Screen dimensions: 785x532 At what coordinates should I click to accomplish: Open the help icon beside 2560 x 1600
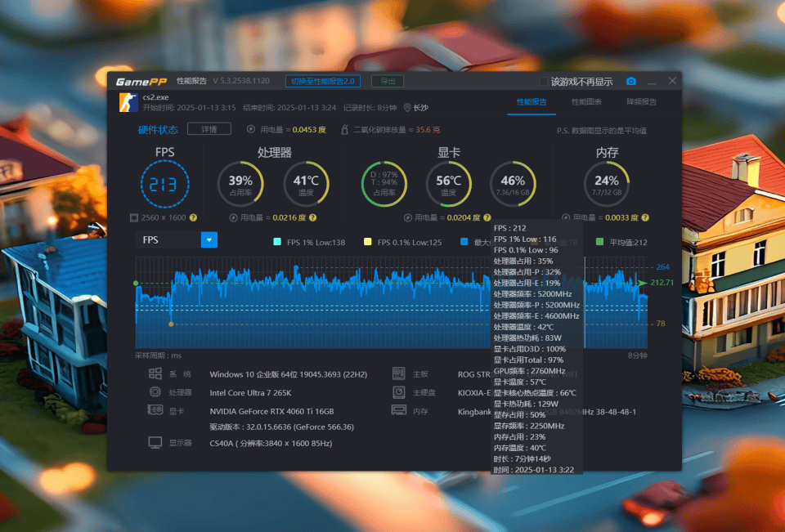click(x=193, y=217)
